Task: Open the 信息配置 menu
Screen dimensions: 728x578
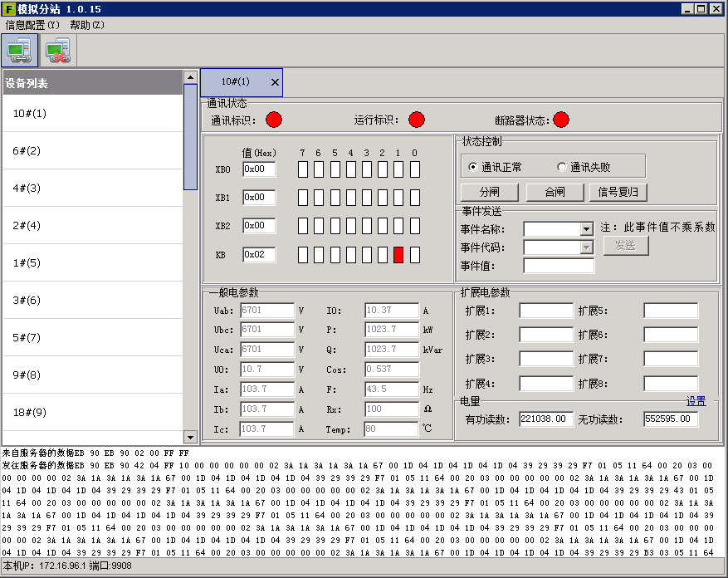Action: [x=32, y=25]
